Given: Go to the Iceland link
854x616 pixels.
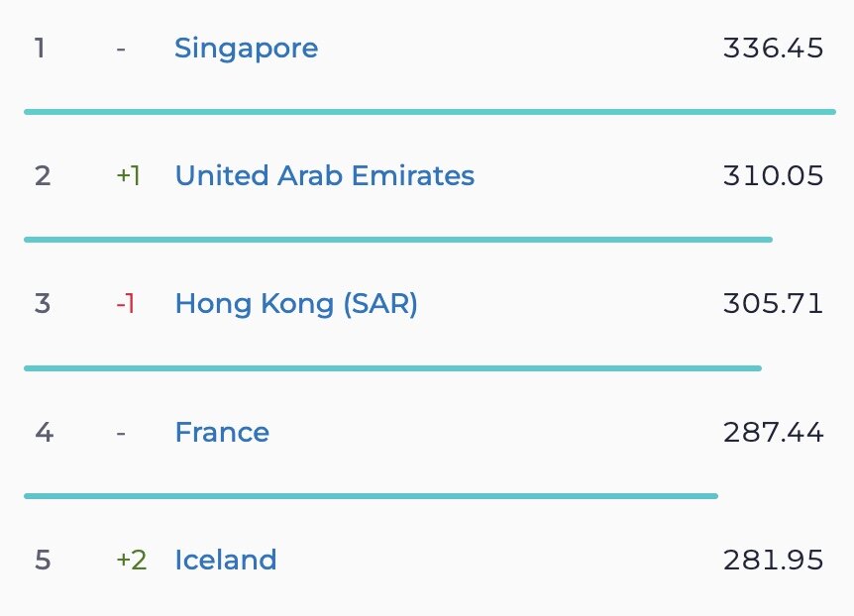Looking at the screenshot, I should click(x=225, y=560).
